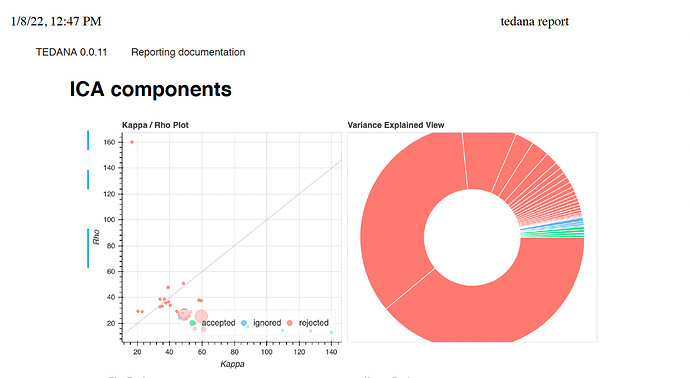Image resolution: width=690 pixels, height=378 pixels.
Task: Select the largest red bubble near Kappa 60
Action: [x=201, y=316]
